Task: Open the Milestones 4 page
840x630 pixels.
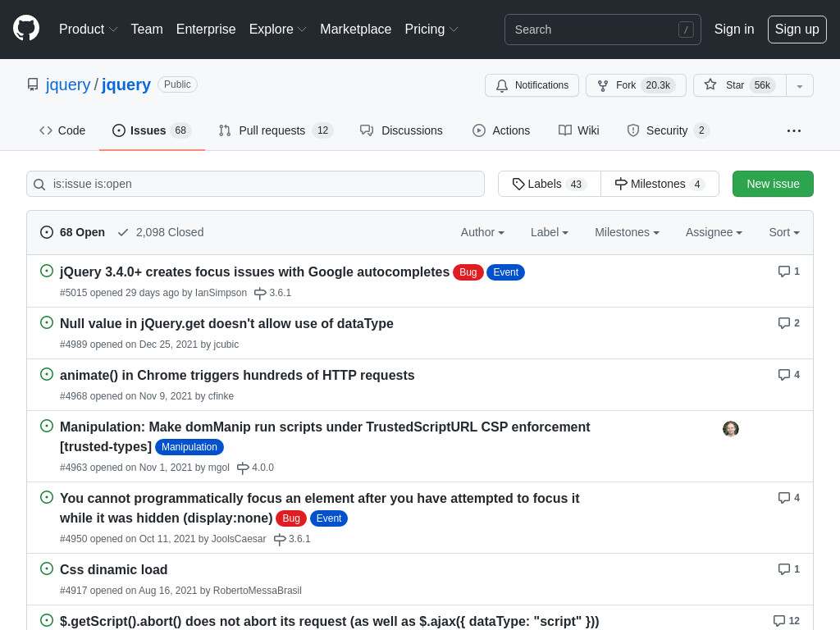Action: (x=660, y=184)
